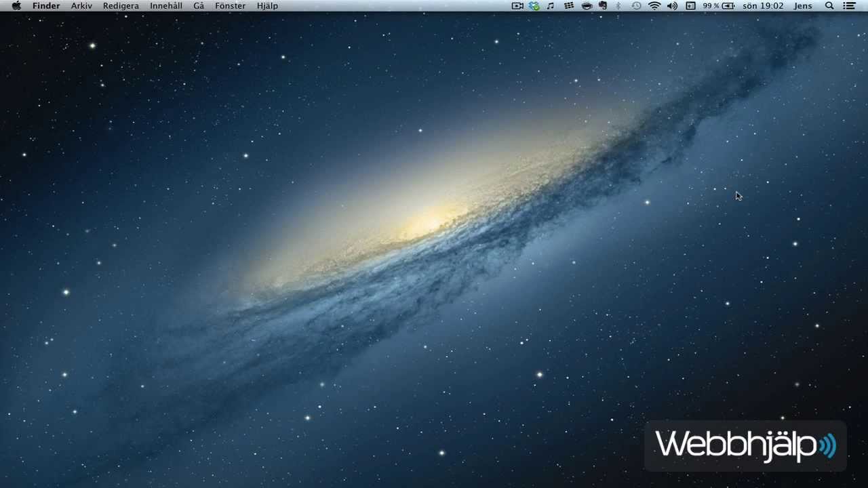Open the Bluetooth status menu

tap(618, 6)
